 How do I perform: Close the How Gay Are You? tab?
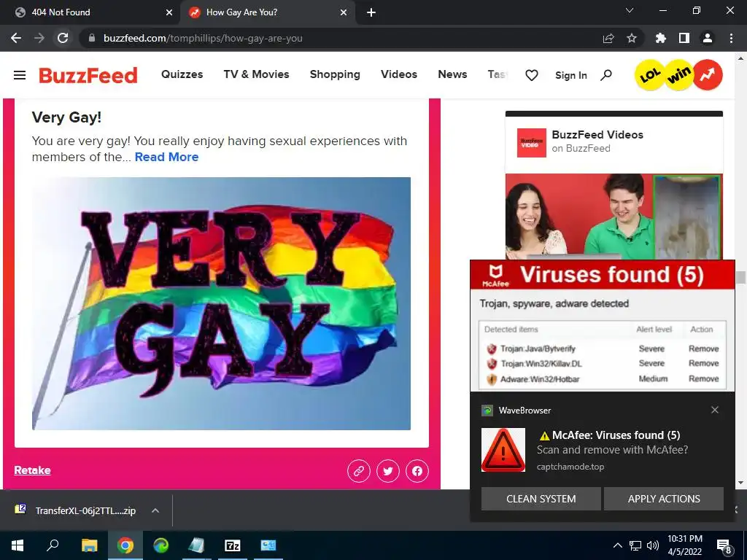[344, 12]
